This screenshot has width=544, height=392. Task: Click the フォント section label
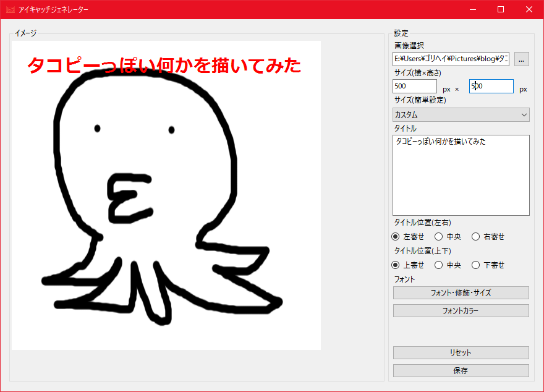click(404, 279)
